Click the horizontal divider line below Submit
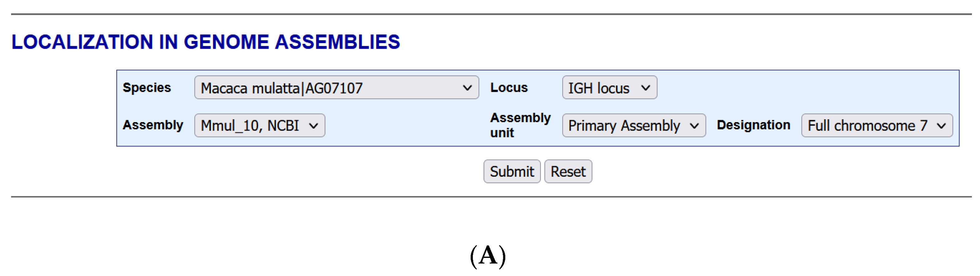This screenshot has width=980, height=276. (491, 197)
